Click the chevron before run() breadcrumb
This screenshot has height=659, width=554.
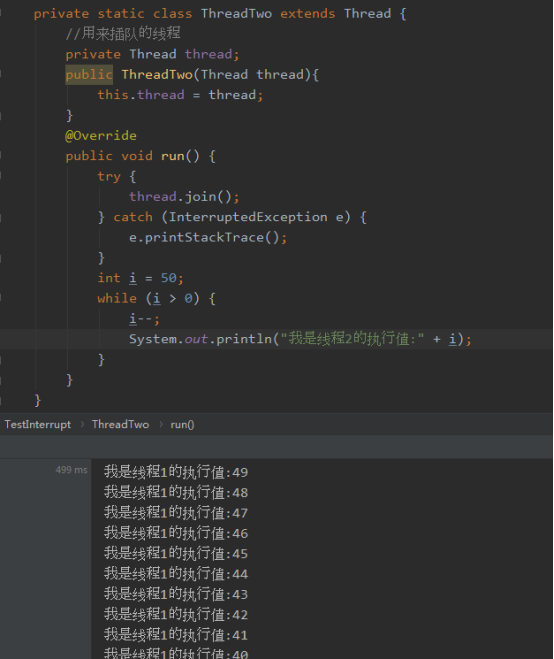[x=161, y=424]
